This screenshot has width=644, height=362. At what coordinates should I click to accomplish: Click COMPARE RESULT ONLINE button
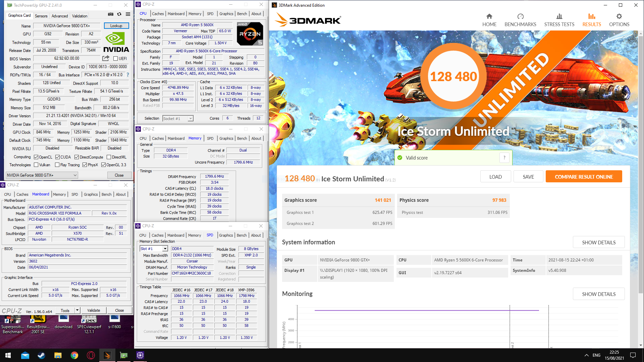(584, 177)
